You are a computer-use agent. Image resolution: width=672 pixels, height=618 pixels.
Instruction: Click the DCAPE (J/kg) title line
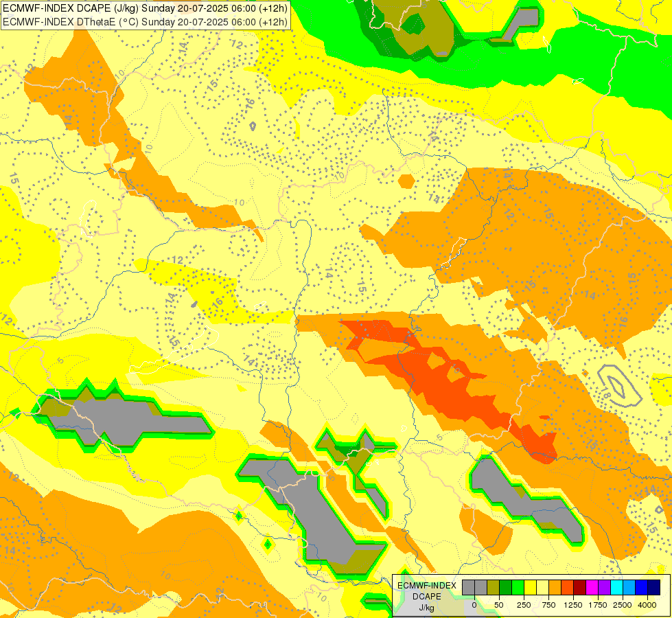[145, 8]
